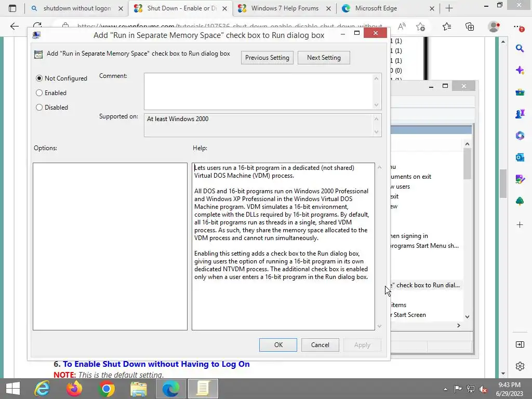The height and width of the screenshot is (399, 532).
Task: Cancel the policy setting dialog
Action: coord(320,345)
